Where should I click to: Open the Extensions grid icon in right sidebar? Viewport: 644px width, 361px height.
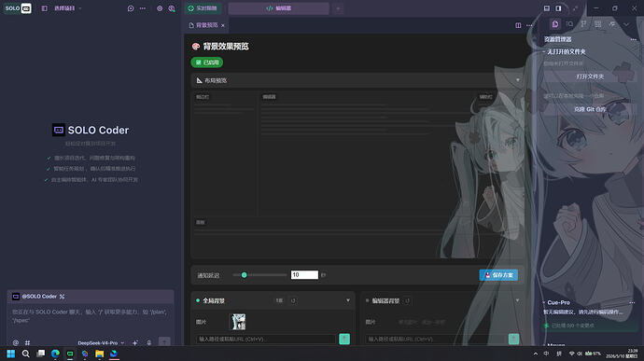(x=598, y=24)
